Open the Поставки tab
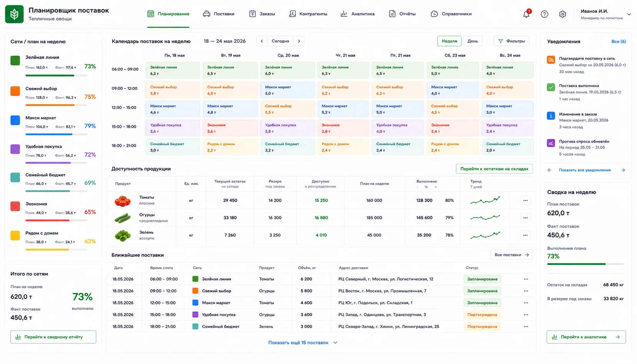This screenshot has height=364, width=637. [x=218, y=14]
